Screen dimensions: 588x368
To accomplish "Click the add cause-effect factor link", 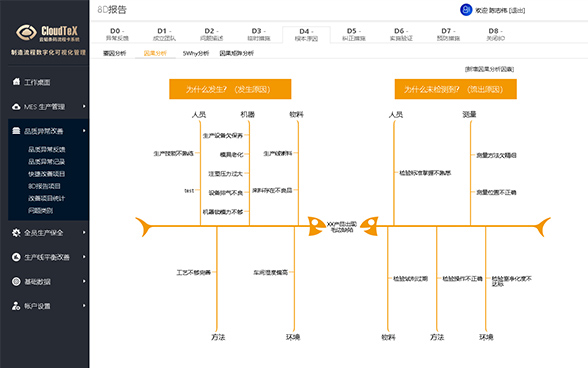I will coord(489,69).
